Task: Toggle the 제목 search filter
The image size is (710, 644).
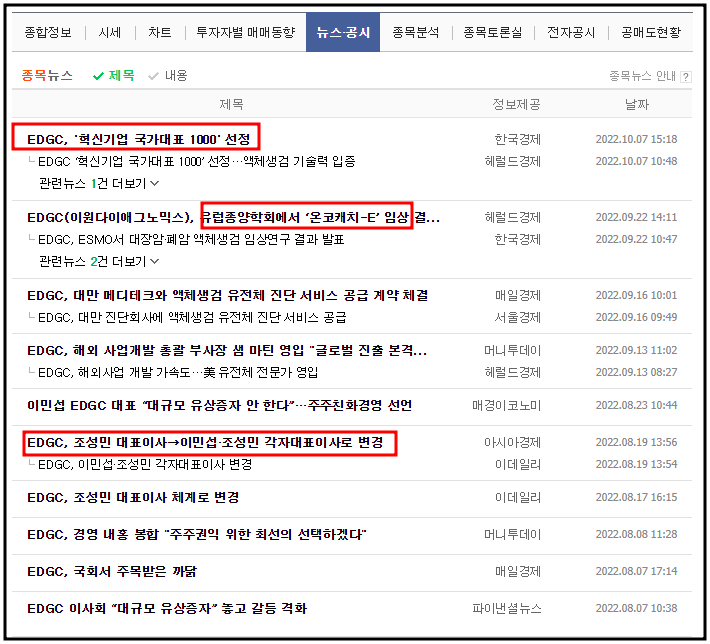Action: tap(114, 75)
